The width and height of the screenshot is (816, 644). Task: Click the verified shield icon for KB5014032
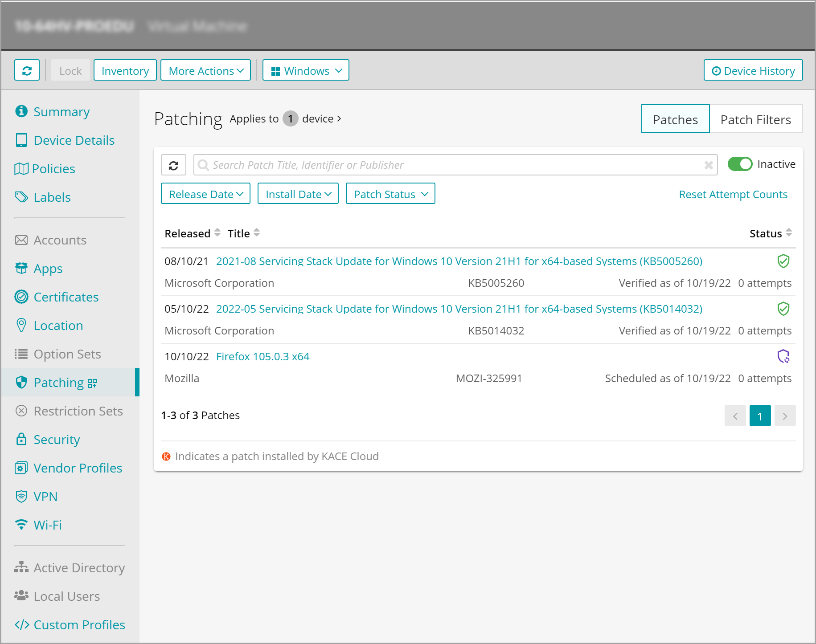tap(783, 309)
